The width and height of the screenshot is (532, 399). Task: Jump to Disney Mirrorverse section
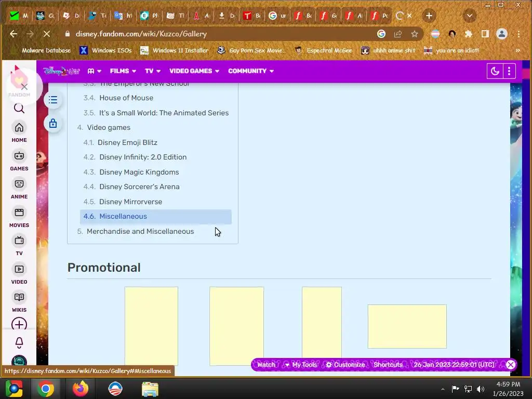click(x=130, y=202)
